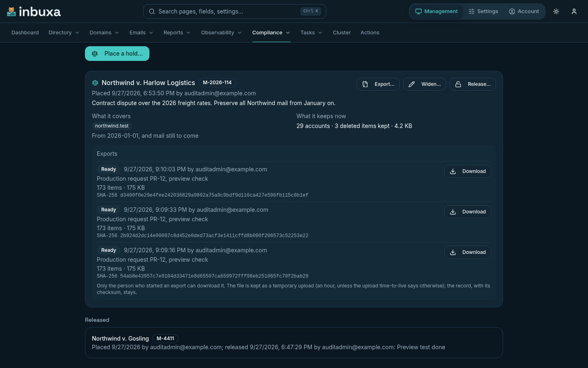The height and width of the screenshot is (368, 588).
Task: Download the 9:09:33 PM export
Action: tap(468, 212)
